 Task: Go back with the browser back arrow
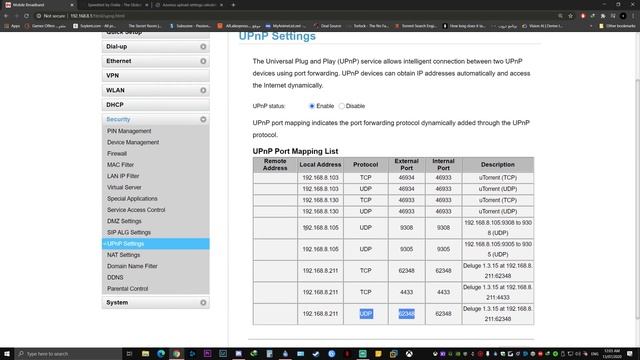click(6, 16)
